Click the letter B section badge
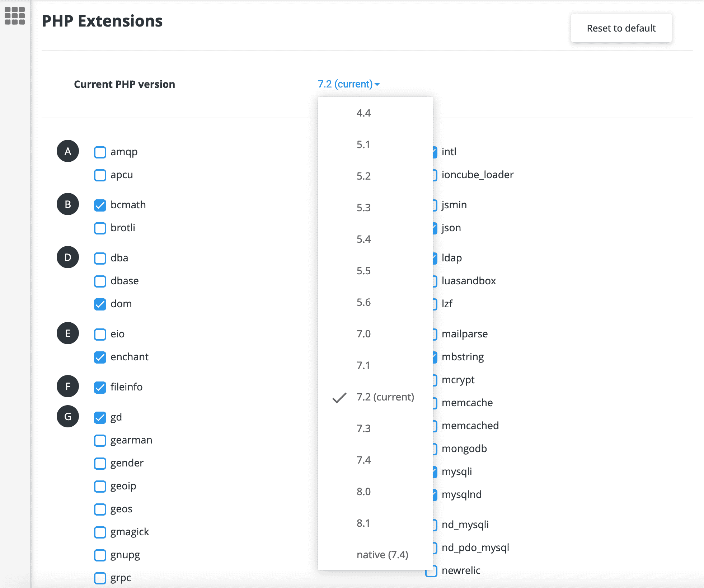The image size is (704, 588). (68, 204)
